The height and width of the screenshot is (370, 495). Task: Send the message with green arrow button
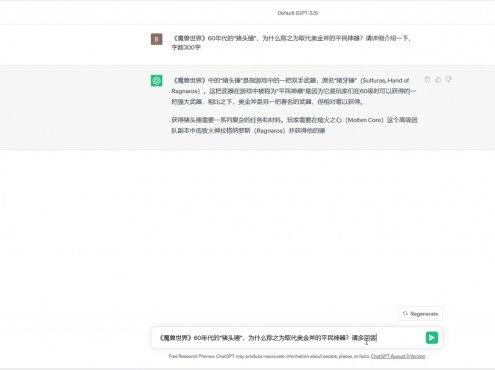pos(432,338)
